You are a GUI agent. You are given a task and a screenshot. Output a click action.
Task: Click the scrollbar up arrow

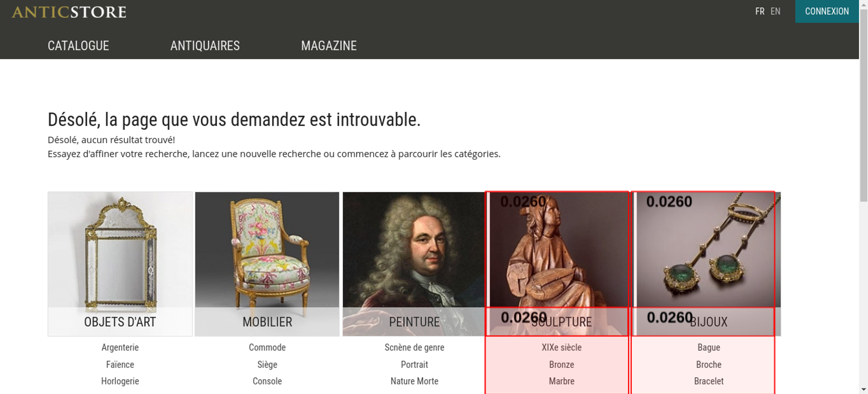(x=864, y=4)
